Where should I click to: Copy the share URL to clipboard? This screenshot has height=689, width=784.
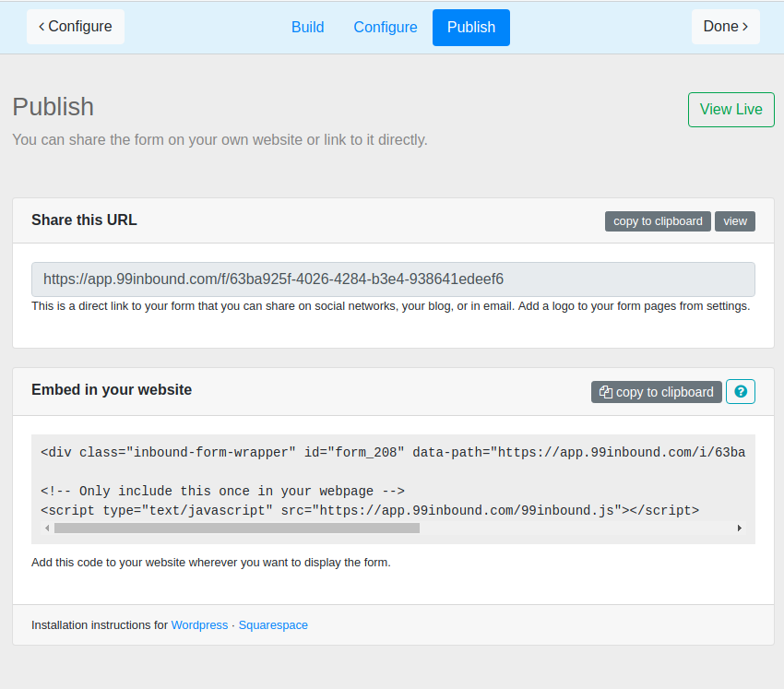coord(658,221)
